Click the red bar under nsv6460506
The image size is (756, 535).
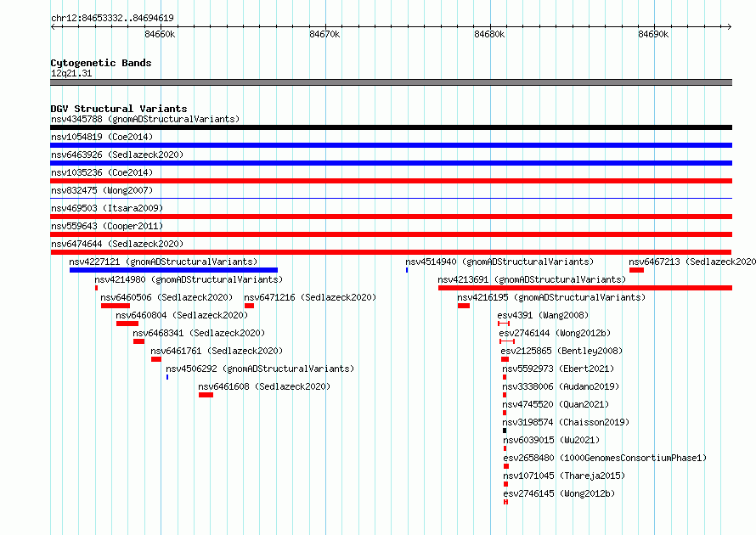116,306
